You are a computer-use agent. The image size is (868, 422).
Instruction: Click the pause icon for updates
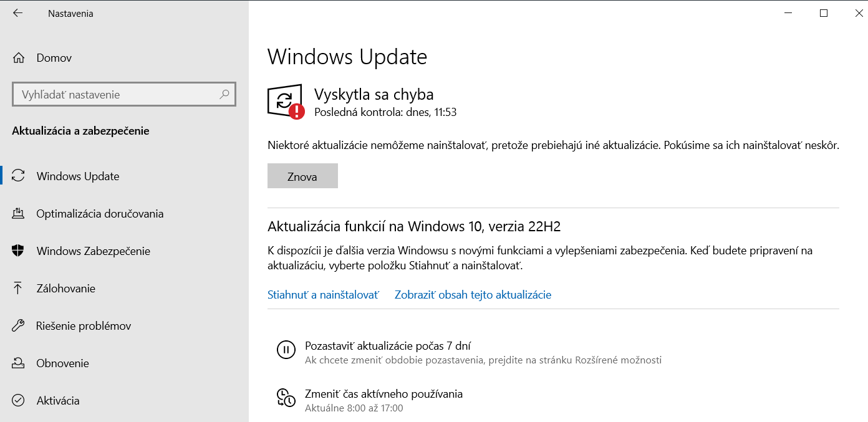pos(286,350)
